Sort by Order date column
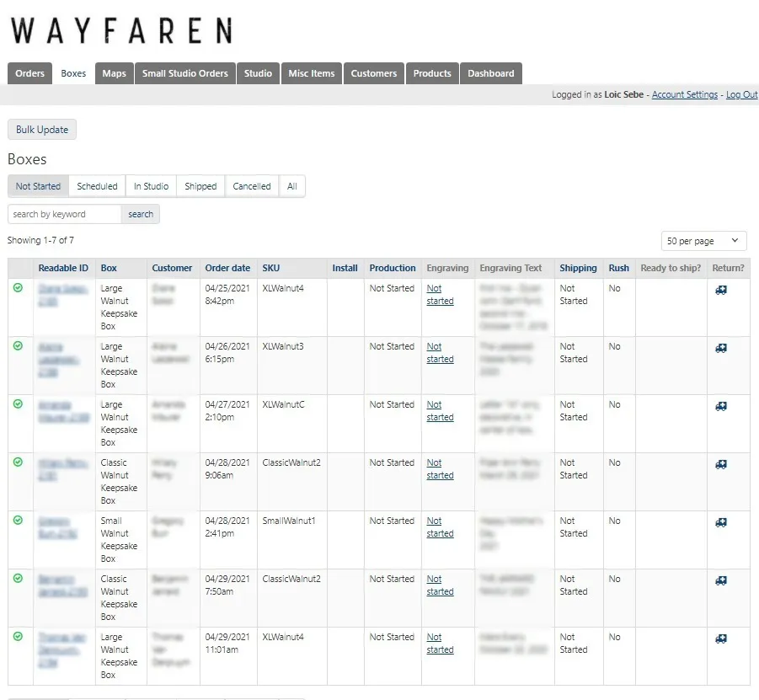The width and height of the screenshot is (759, 700). [227, 268]
